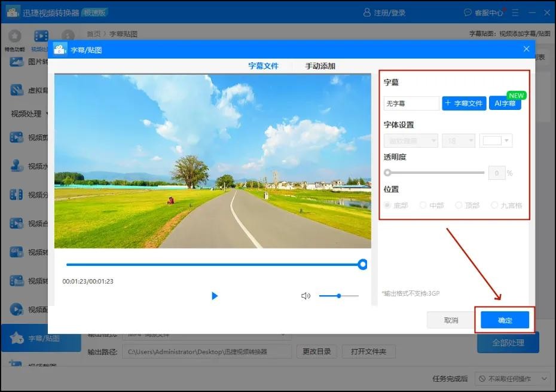The width and height of the screenshot is (556, 392).
Task: Play the video preview
Action: (215, 296)
